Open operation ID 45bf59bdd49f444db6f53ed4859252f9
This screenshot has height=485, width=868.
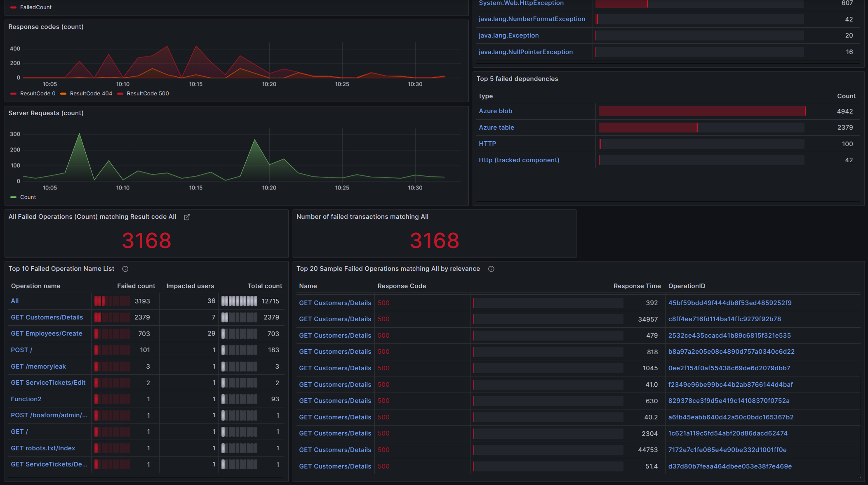click(x=729, y=303)
